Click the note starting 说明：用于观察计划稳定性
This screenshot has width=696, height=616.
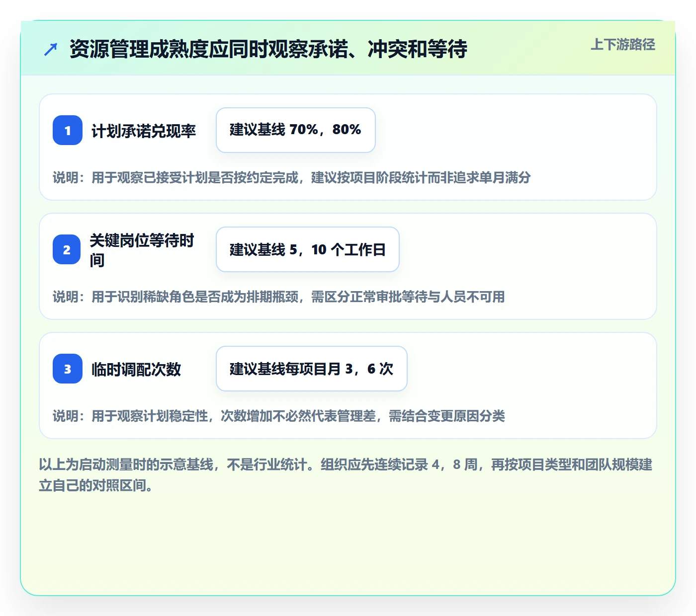pos(279,416)
